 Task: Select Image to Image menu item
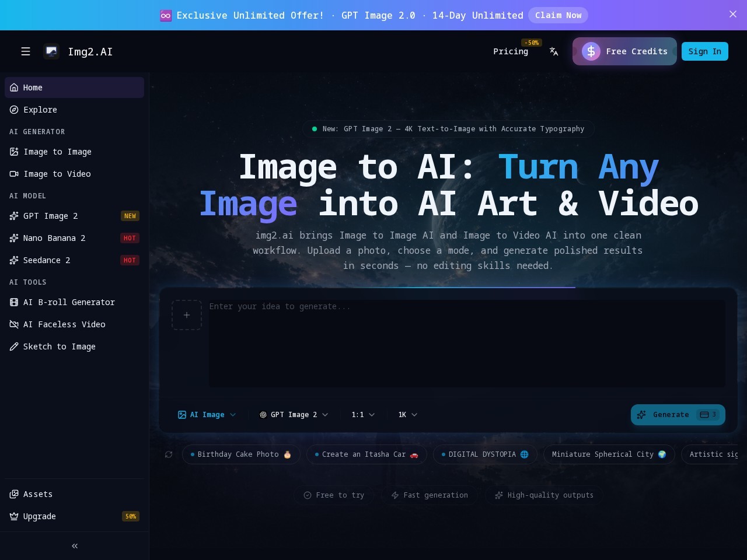74,152
